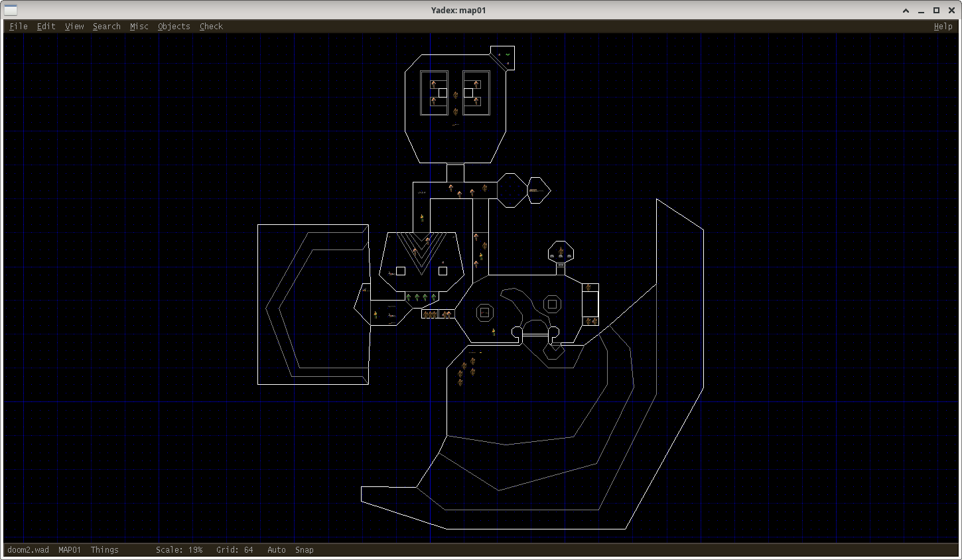Viewport: 962px width, 560px height.
Task: Select the rightmost green soldier in the row of four
Action: pyautogui.click(x=433, y=297)
